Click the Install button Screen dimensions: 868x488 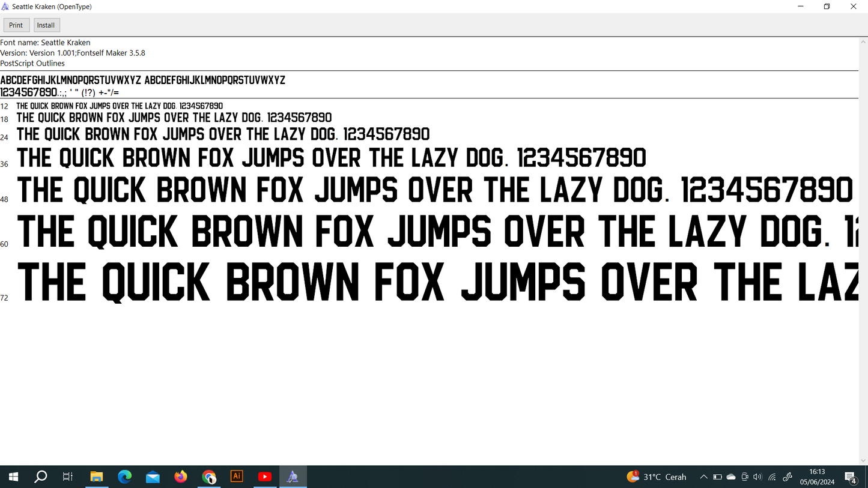coord(46,25)
